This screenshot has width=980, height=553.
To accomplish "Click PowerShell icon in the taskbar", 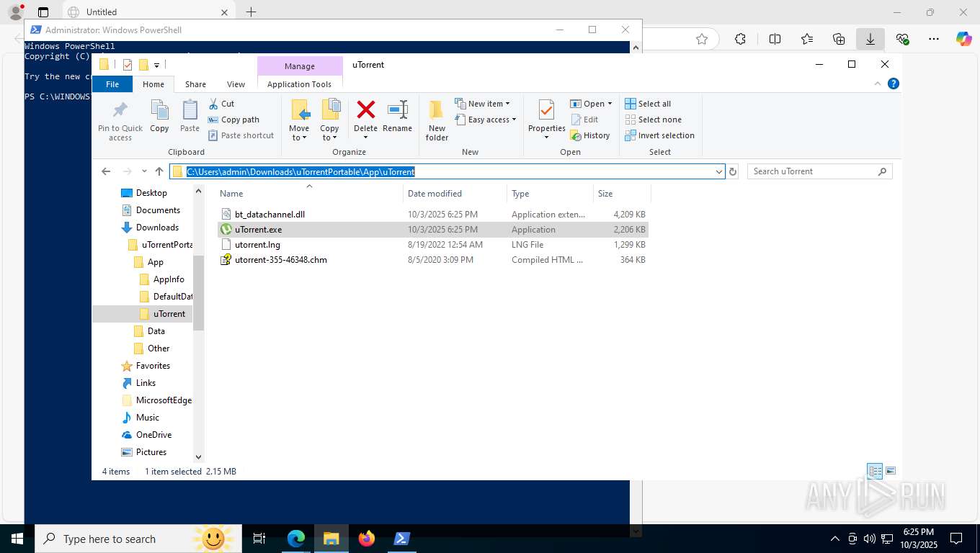I will [x=401, y=539].
